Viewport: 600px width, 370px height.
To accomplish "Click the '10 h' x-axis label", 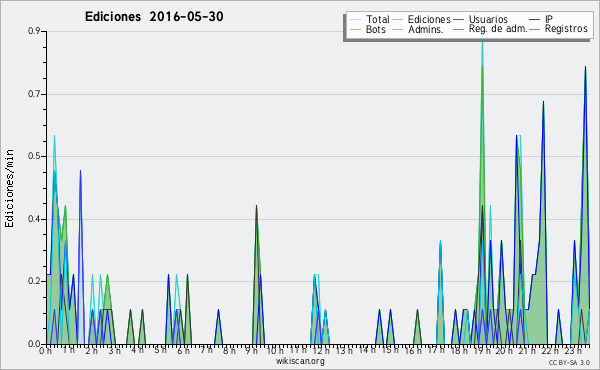I will [275, 350].
